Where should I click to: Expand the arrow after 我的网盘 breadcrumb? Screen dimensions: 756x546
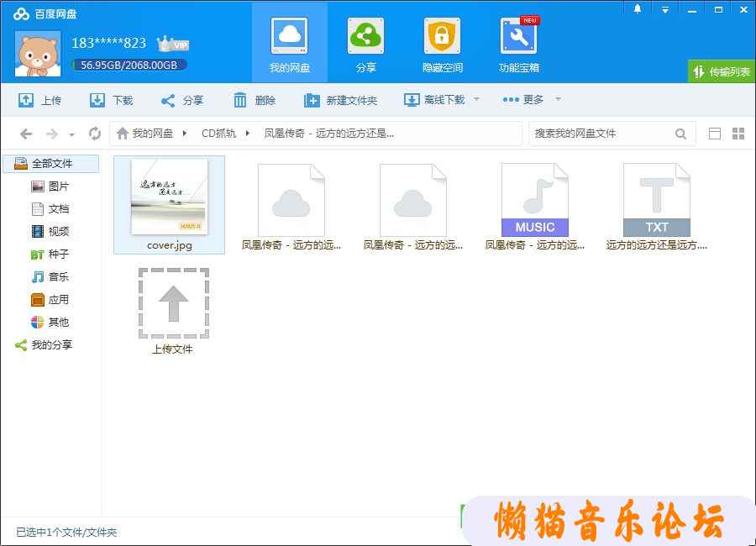click(184, 133)
